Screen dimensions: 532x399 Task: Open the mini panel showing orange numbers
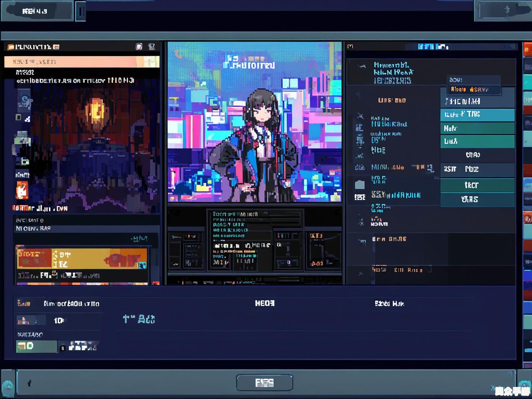pos(324,250)
